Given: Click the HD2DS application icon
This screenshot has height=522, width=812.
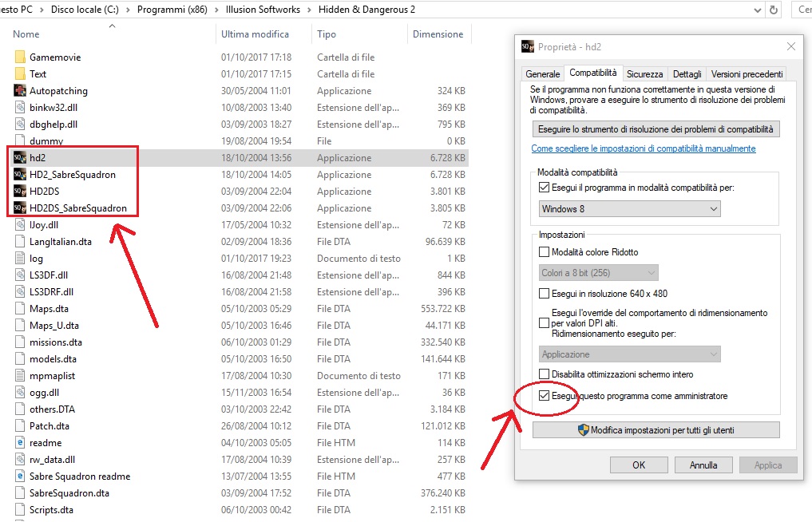Looking at the screenshot, I should [x=20, y=192].
